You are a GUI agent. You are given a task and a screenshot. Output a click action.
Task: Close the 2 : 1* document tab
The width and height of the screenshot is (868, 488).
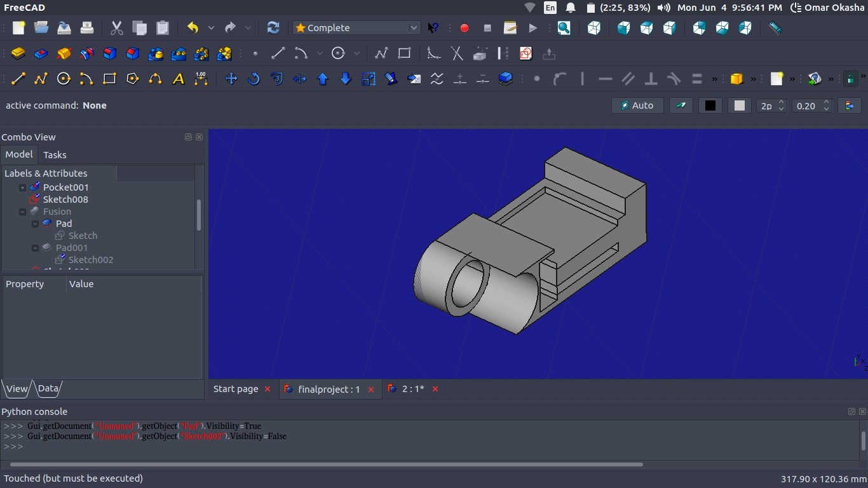click(x=435, y=389)
